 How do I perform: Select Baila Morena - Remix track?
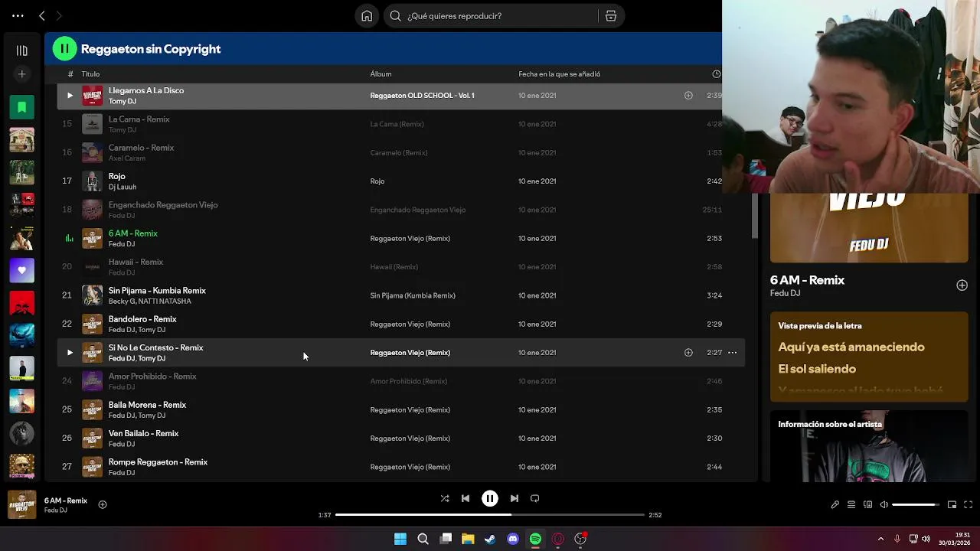pyautogui.click(x=147, y=405)
